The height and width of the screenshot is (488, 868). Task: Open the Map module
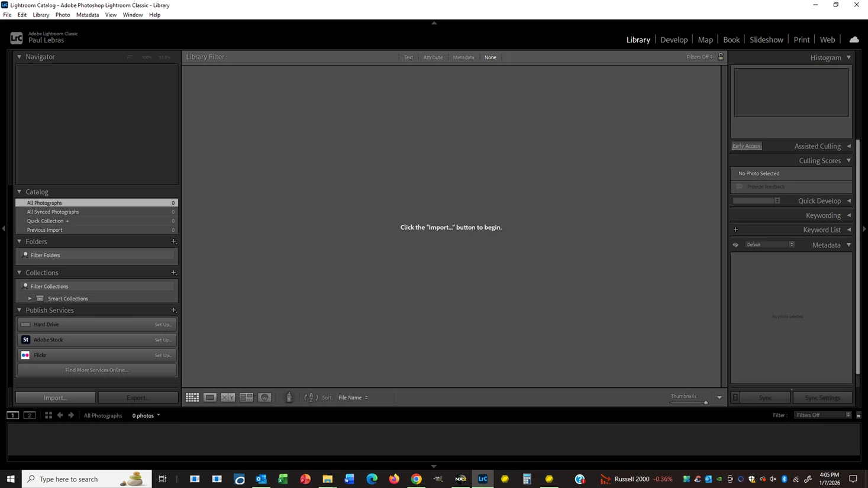[705, 40]
